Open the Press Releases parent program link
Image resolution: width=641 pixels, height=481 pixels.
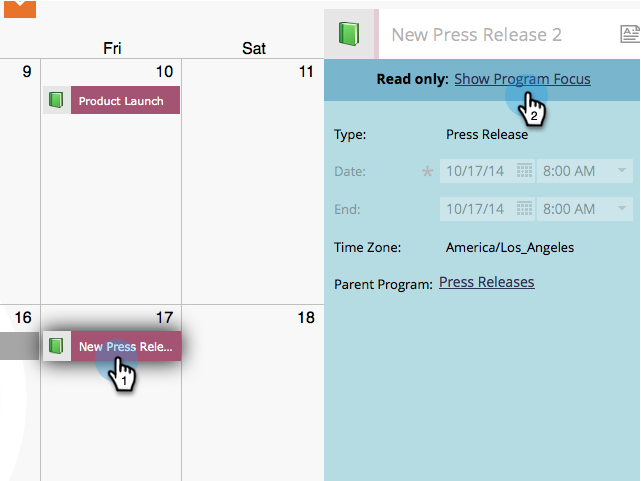[486, 282]
